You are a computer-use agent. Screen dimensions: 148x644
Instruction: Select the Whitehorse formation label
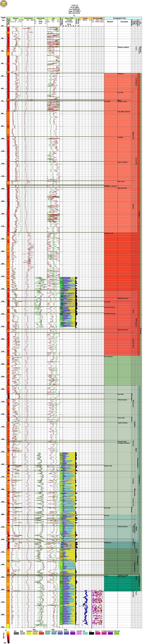121,74
